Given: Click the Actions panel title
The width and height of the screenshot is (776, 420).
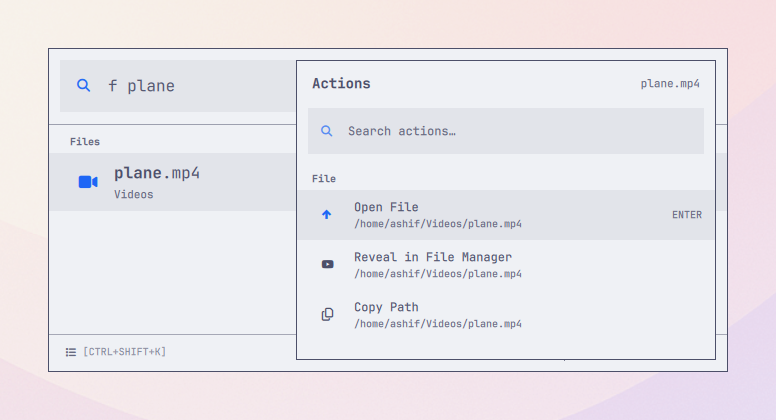Looking at the screenshot, I should pyautogui.click(x=341, y=84).
